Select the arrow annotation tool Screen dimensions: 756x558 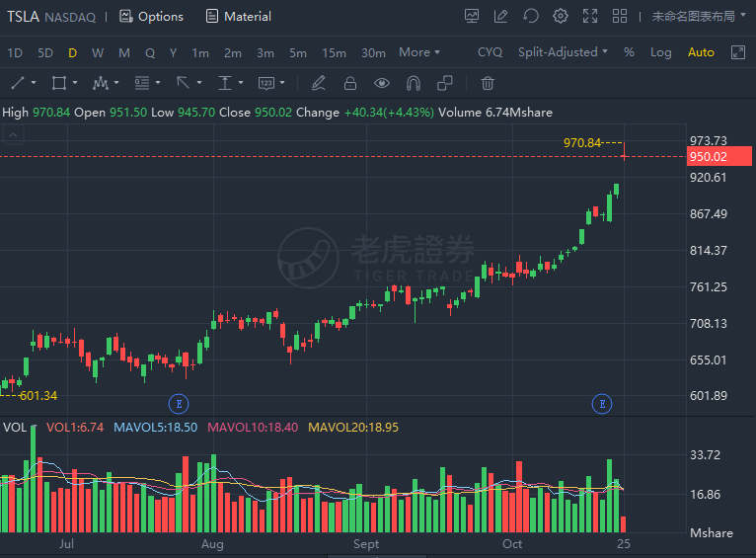(x=184, y=83)
